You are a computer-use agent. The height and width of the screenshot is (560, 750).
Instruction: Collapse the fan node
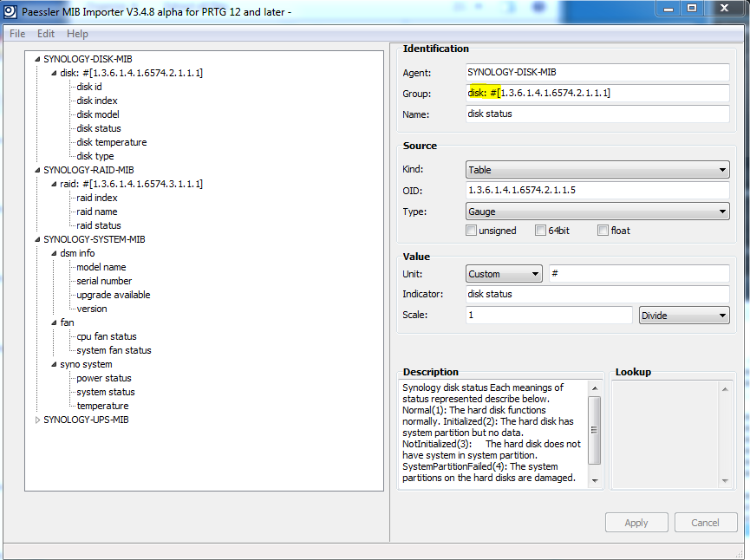(54, 322)
